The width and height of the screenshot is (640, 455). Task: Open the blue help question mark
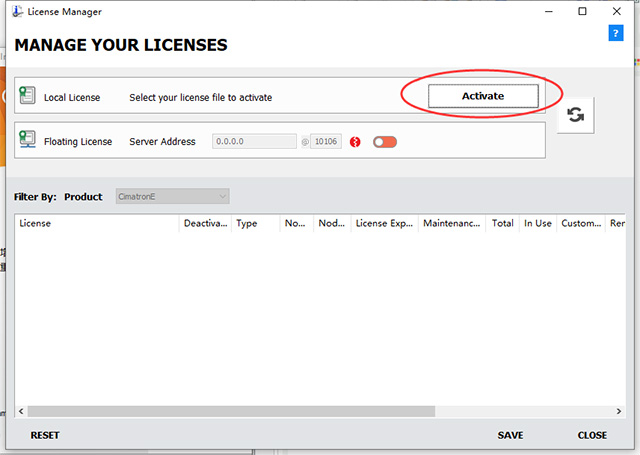pos(616,33)
